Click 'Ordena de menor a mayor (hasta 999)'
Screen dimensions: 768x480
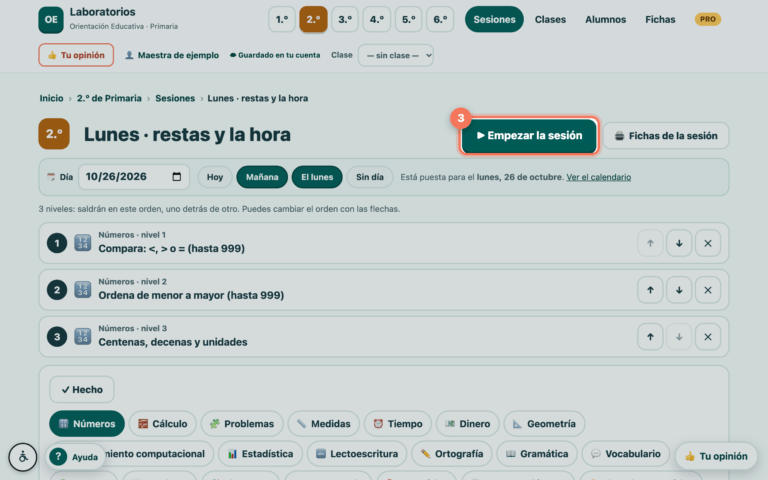pos(191,295)
